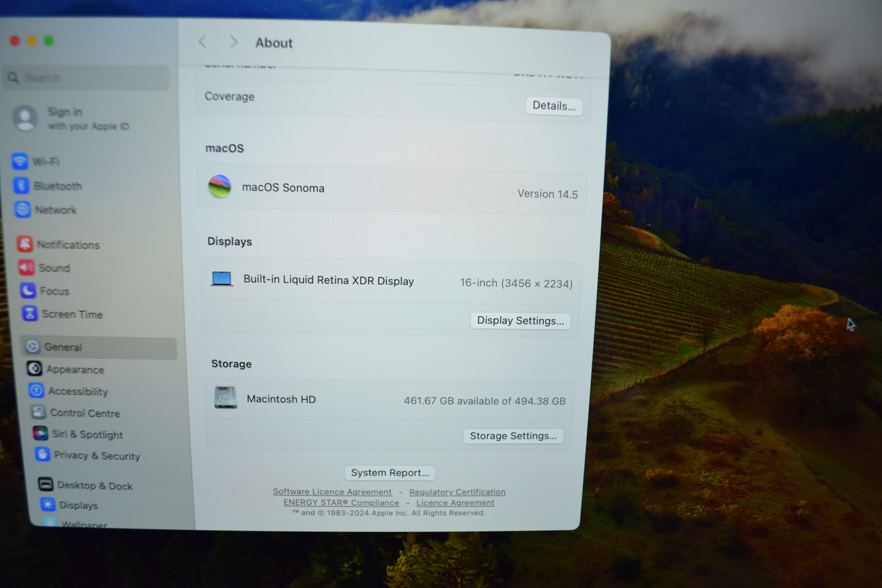The image size is (882, 588).
Task: Click the Coverage label
Action: coord(229,96)
